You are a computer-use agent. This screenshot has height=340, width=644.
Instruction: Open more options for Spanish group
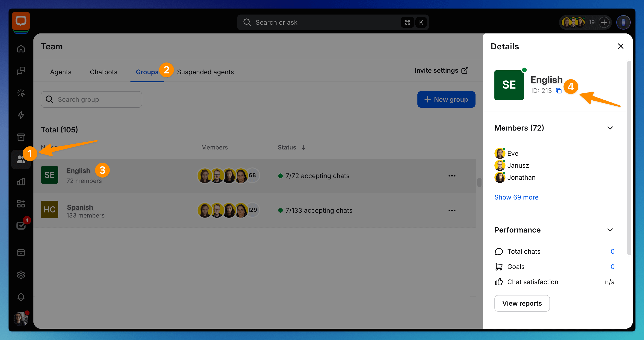(452, 210)
